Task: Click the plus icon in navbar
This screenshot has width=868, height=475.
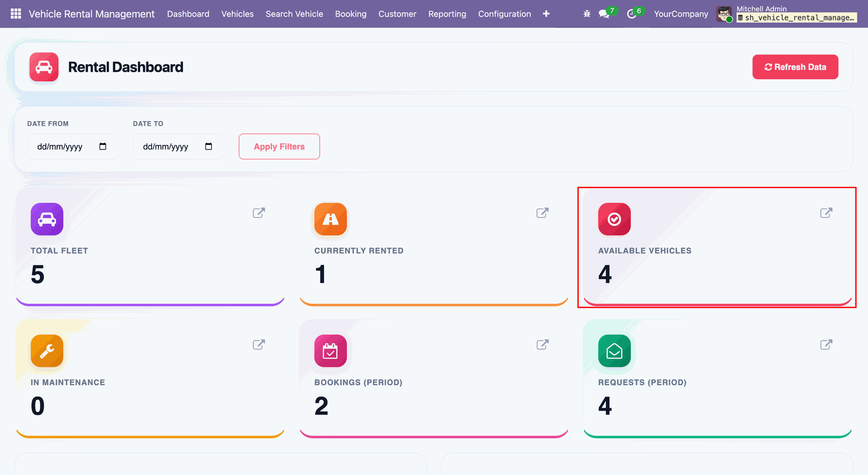Action: (x=546, y=14)
